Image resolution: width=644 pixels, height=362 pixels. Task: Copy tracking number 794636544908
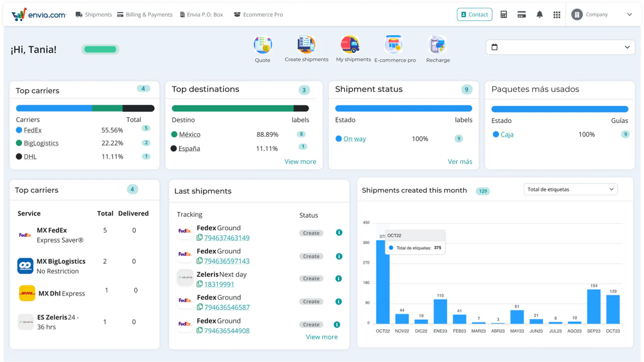pos(200,330)
